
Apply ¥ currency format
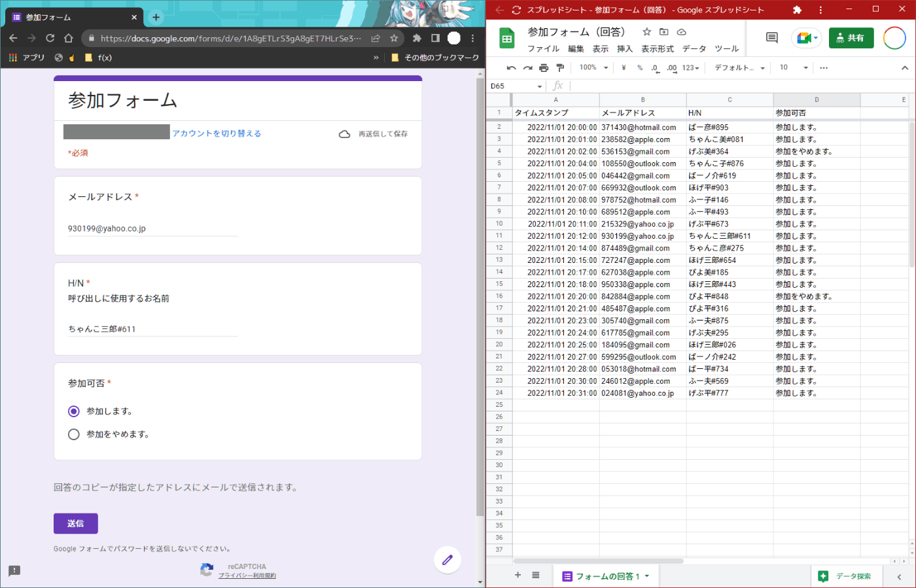coord(624,67)
